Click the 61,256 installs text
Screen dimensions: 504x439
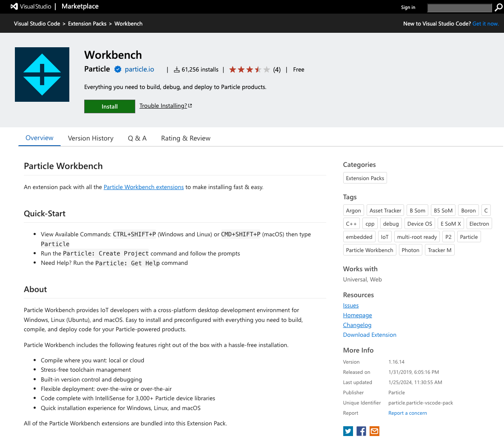point(200,69)
